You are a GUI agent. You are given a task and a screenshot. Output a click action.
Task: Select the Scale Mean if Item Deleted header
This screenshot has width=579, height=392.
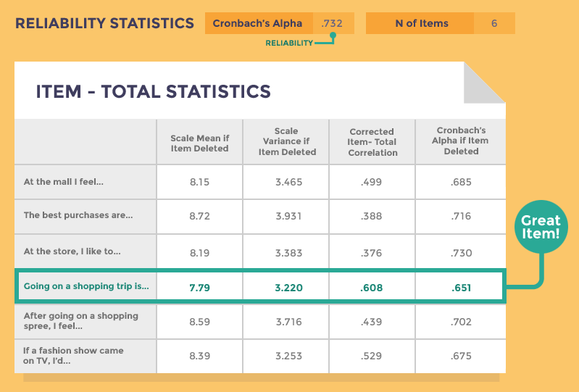tap(200, 143)
